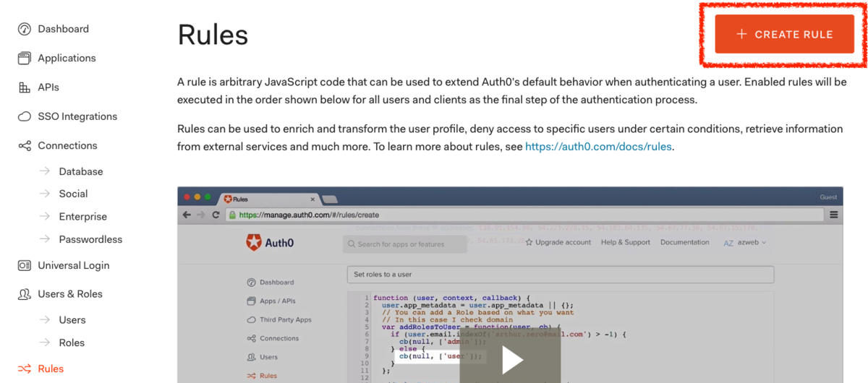Screen dimensions: 868x383
Task: Select the orange Rules icon in sidebar
Action: [x=25, y=369]
